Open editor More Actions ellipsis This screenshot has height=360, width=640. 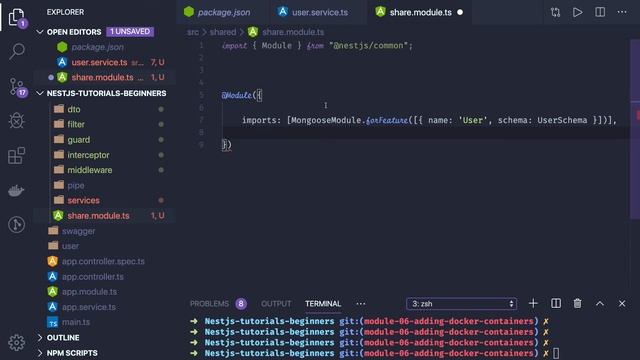(x=622, y=12)
